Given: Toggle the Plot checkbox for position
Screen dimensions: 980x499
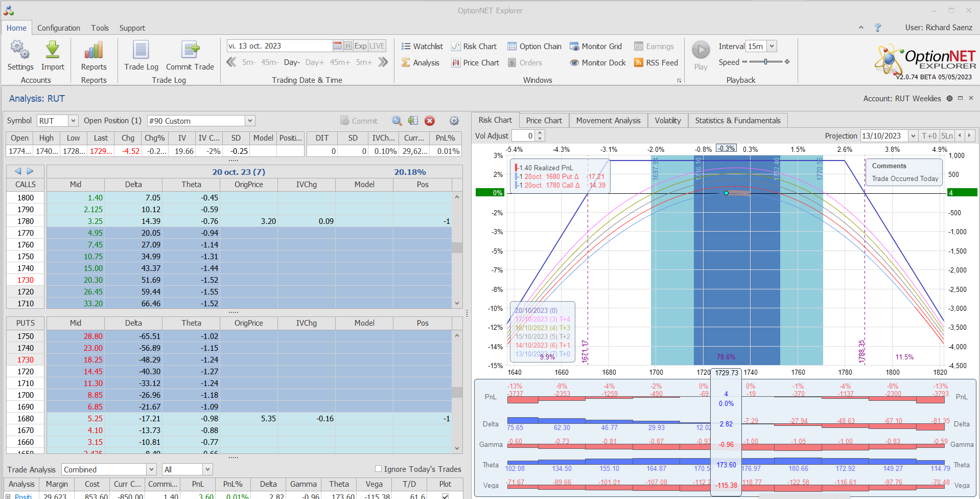Looking at the screenshot, I should (x=445, y=496).
